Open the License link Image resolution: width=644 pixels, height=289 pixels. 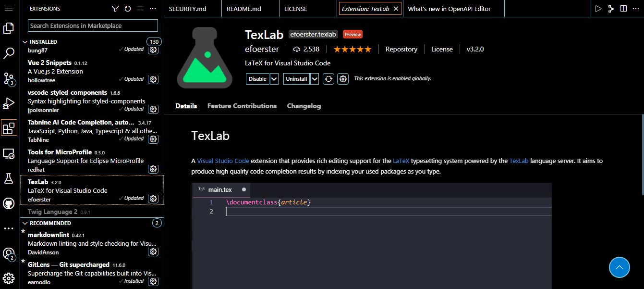[x=442, y=49]
